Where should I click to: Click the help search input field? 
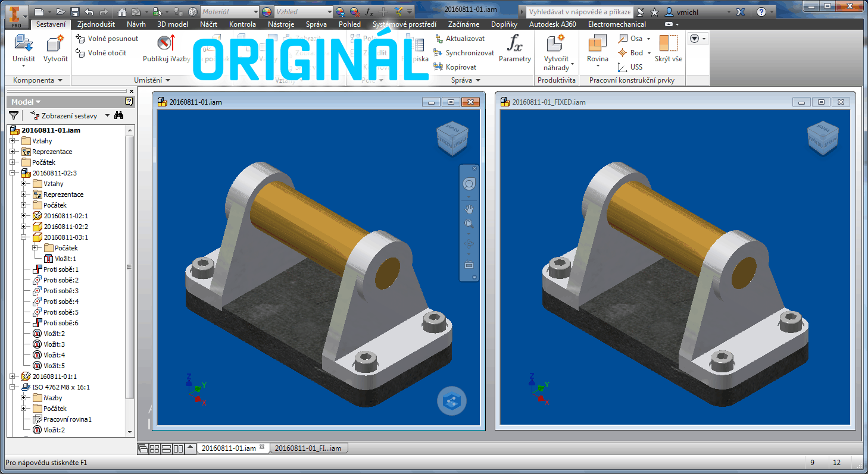coord(579,12)
